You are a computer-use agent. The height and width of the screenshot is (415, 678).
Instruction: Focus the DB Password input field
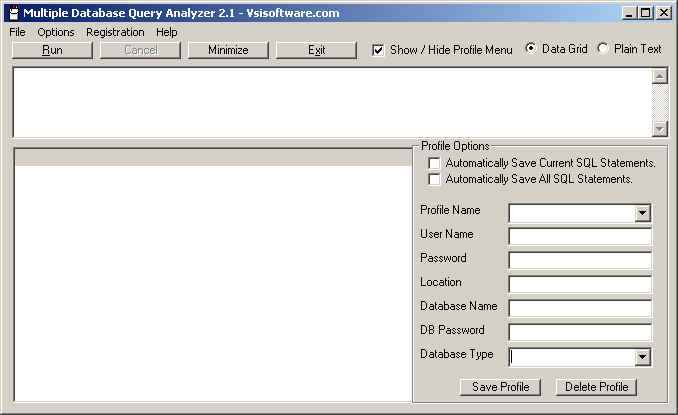click(x=580, y=332)
